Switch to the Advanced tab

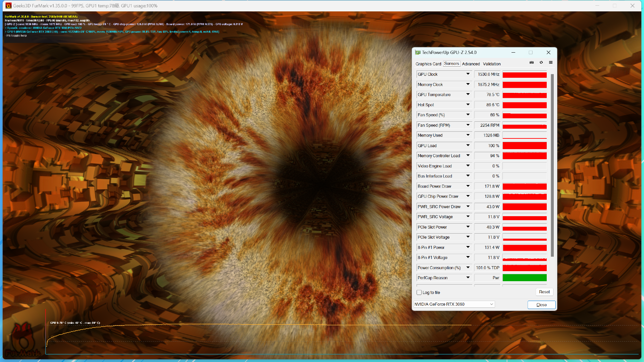[x=470, y=64]
